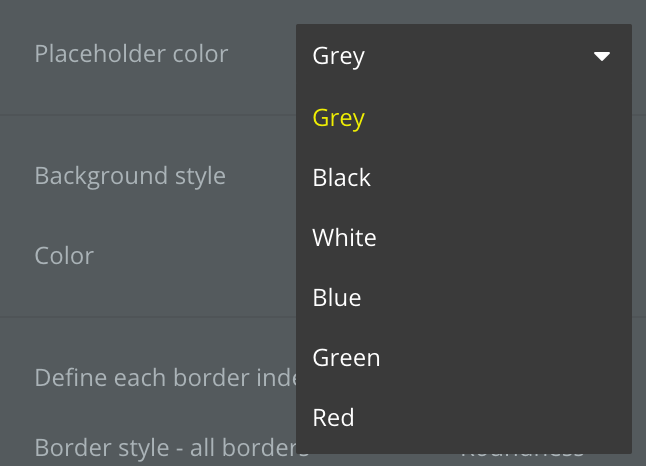
Task: Click empty panel area left of Placeholder color label
Action: point(16,54)
